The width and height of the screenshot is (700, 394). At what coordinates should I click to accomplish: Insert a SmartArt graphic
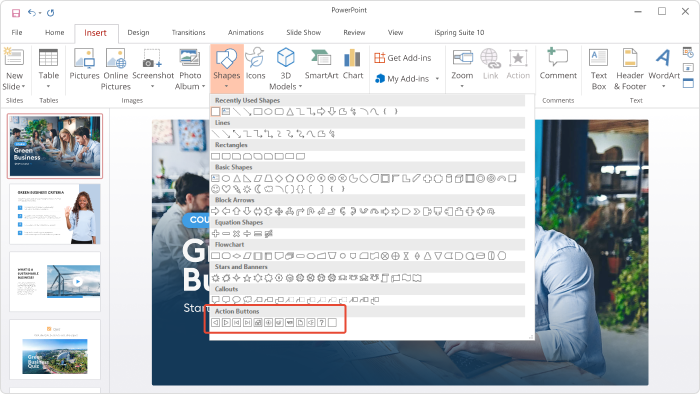[x=321, y=64]
